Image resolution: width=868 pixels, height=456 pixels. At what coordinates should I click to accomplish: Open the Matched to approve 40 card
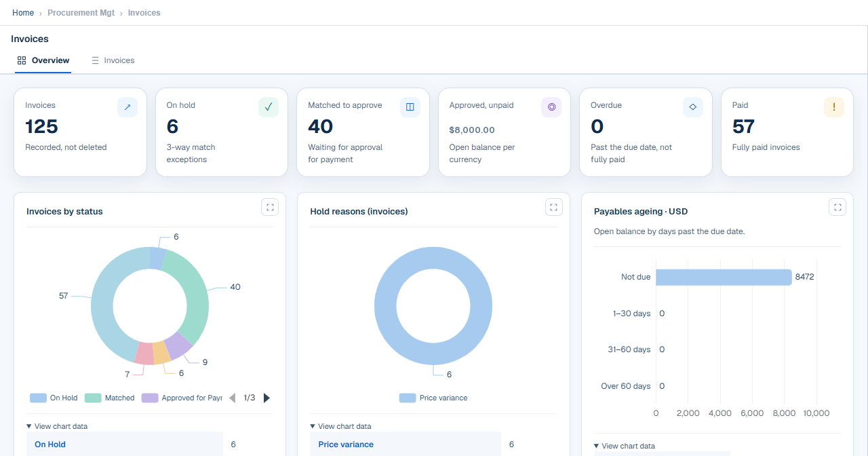[x=363, y=132]
